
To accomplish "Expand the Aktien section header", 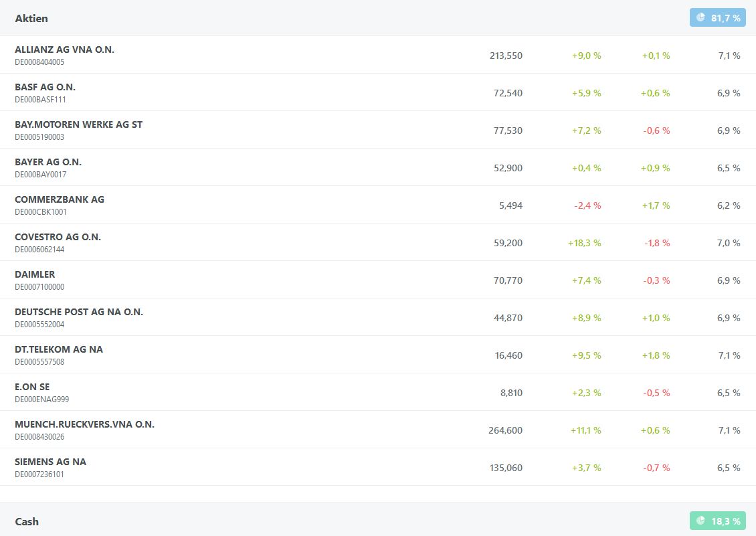I will click(31, 18).
